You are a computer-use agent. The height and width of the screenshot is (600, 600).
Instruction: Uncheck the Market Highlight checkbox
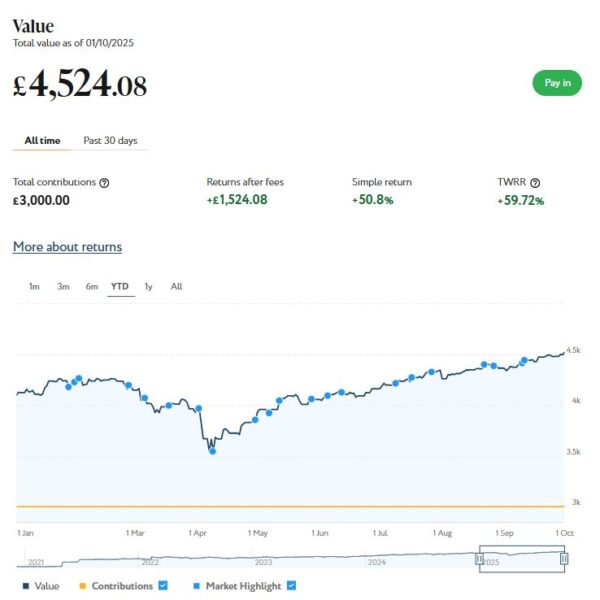(x=291, y=585)
